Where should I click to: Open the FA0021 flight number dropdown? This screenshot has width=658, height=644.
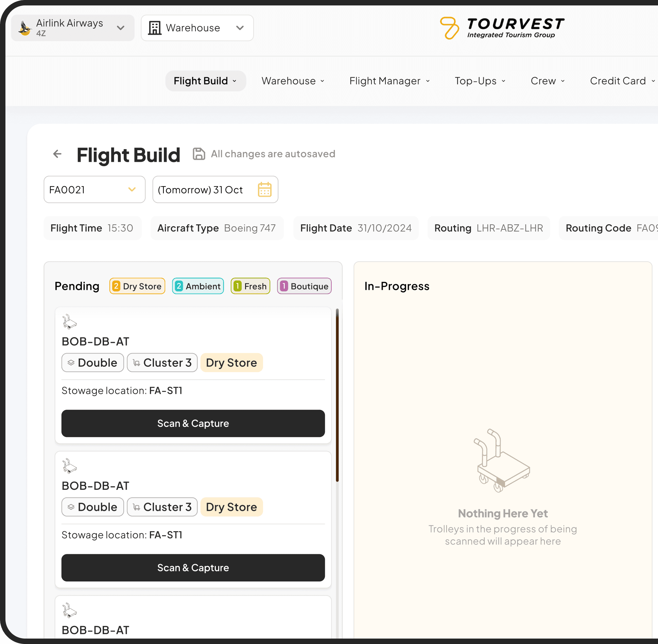point(132,190)
